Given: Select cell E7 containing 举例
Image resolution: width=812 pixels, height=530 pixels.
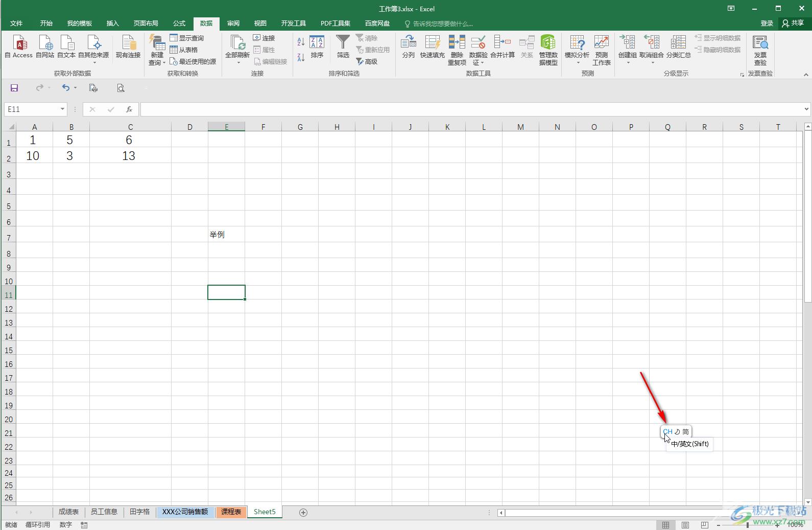Looking at the screenshot, I should (x=226, y=235).
